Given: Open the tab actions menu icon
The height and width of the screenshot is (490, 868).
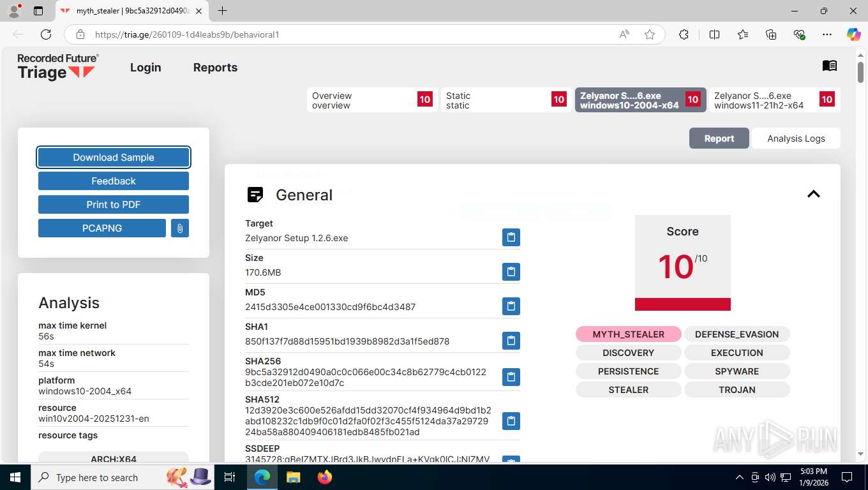Looking at the screenshot, I should (x=38, y=11).
